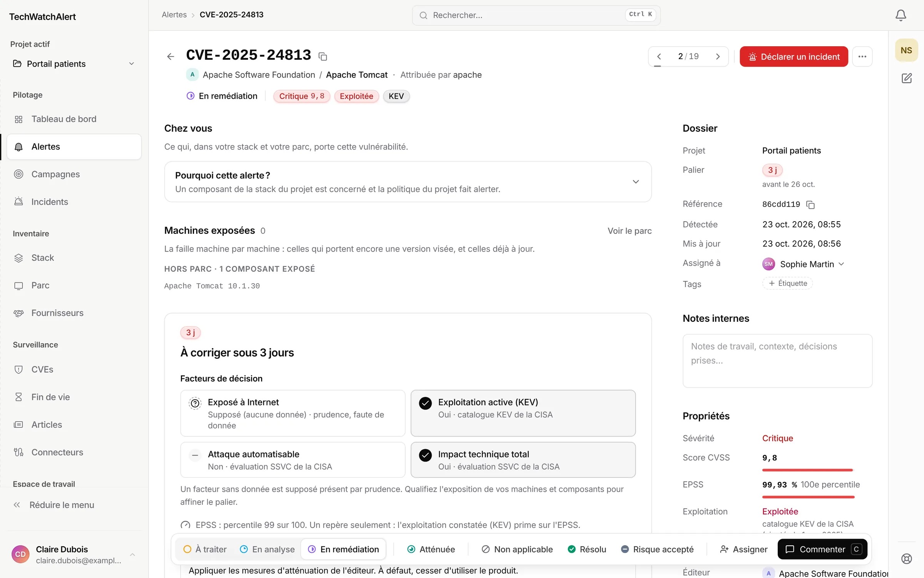Screen dimensions: 924x578
Task: Set status to Risque accepté
Action: pyautogui.click(x=658, y=549)
